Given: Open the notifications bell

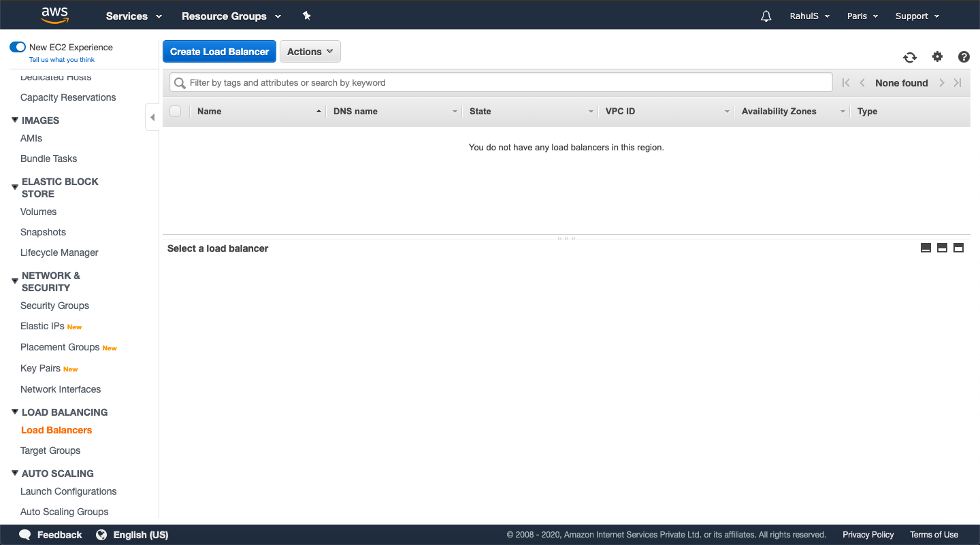Looking at the screenshot, I should tap(766, 15).
